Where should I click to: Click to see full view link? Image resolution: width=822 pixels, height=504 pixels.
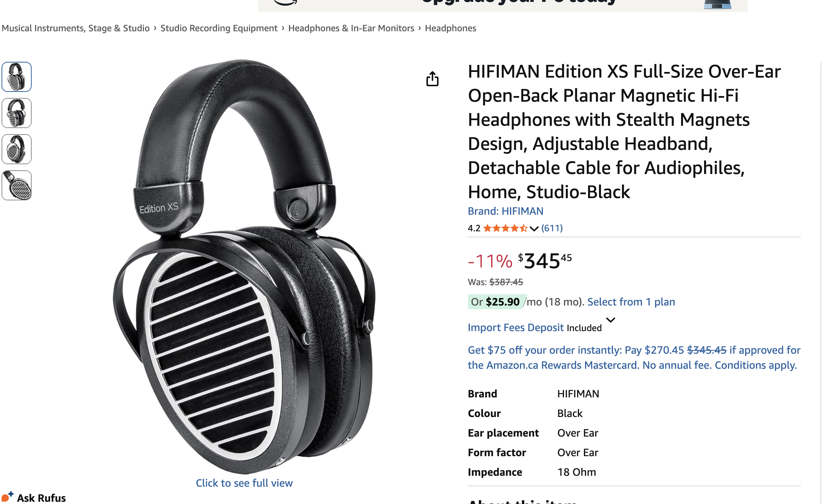pyautogui.click(x=244, y=483)
